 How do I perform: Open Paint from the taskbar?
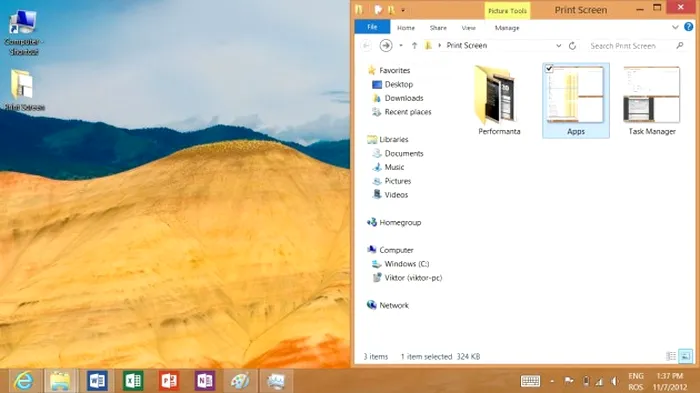(x=240, y=381)
